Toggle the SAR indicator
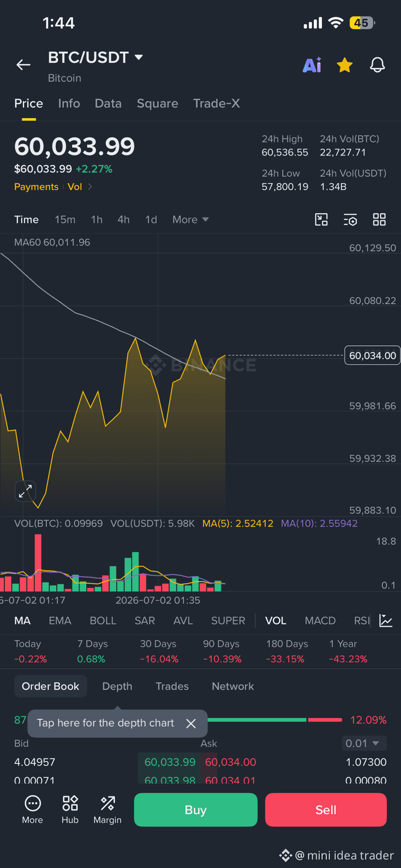The image size is (401, 868). coord(145,620)
